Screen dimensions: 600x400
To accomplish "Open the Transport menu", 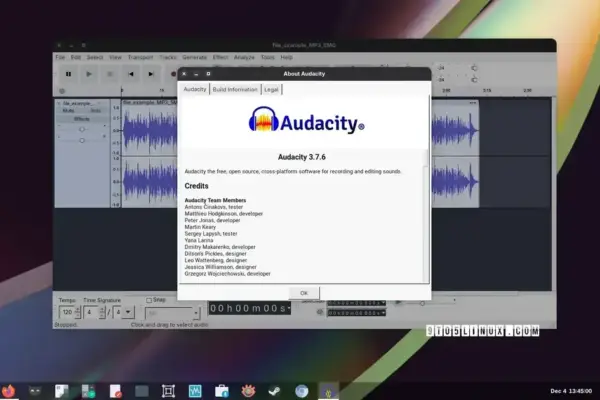I will [140, 57].
